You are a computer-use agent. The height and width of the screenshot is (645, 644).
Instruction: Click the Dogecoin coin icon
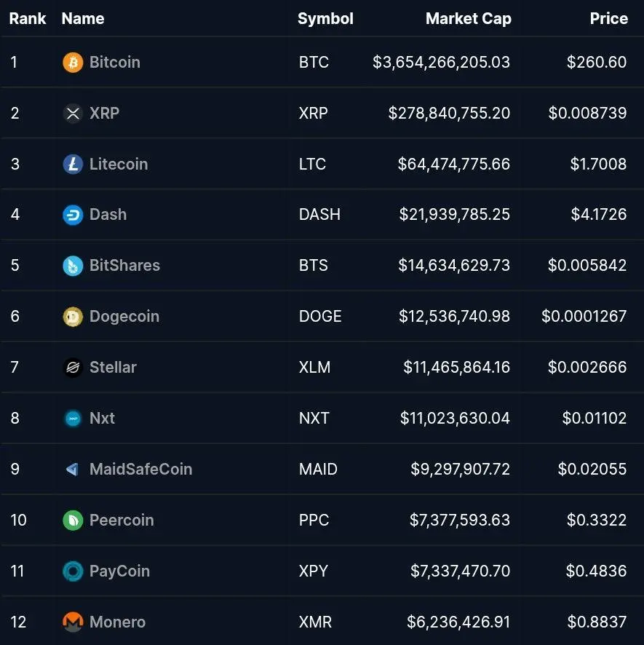coord(73,317)
